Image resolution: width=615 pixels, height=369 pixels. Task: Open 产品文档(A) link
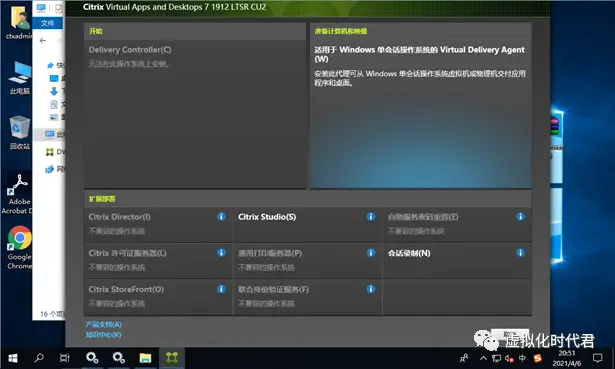(104, 324)
